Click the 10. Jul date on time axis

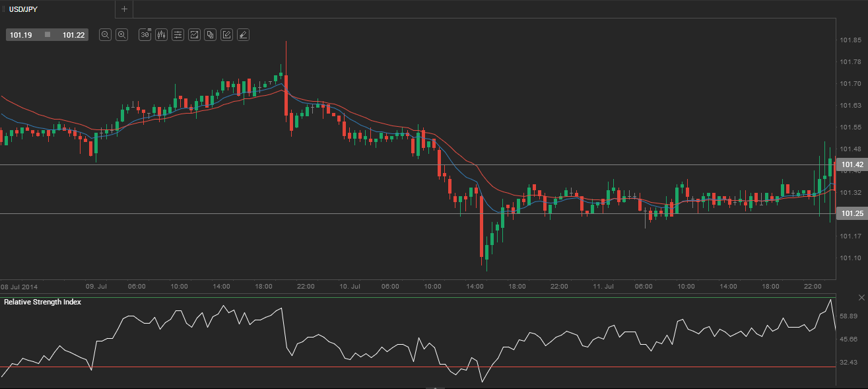[x=350, y=287]
